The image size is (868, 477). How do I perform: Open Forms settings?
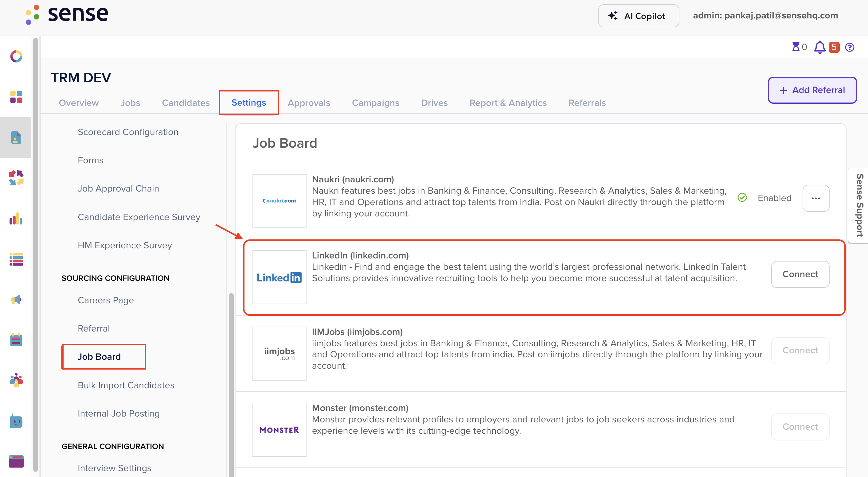(90, 160)
